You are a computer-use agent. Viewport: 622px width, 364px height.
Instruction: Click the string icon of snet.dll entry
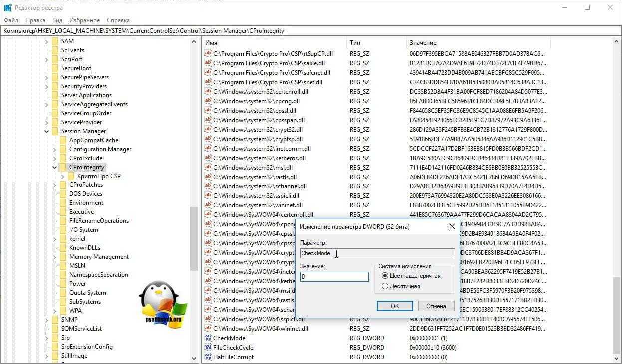[208, 82]
